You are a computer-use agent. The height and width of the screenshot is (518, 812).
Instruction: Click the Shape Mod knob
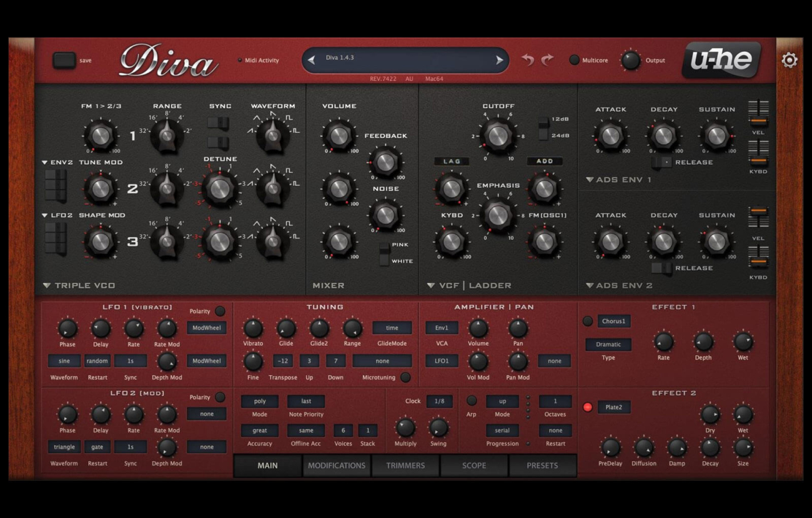(100, 241)
